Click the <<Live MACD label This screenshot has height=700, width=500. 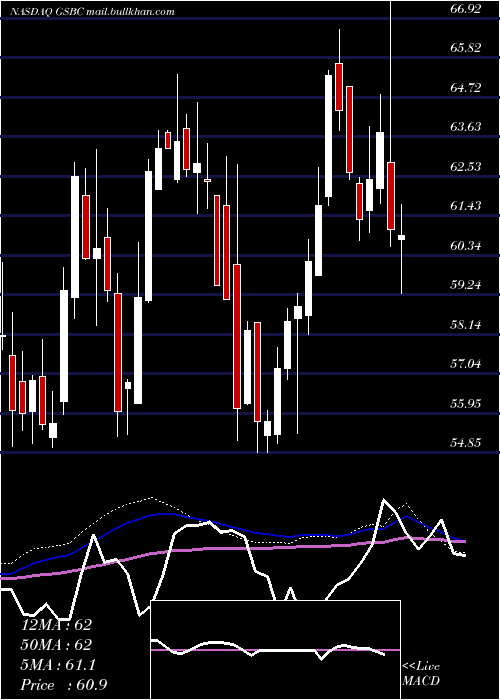421,673
